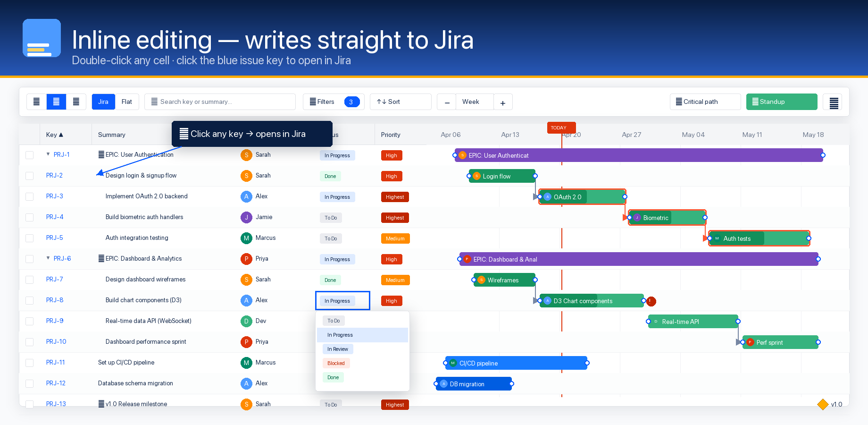
Task: Check the PRJ-1 row checkbox
Action: pos(29,155)
